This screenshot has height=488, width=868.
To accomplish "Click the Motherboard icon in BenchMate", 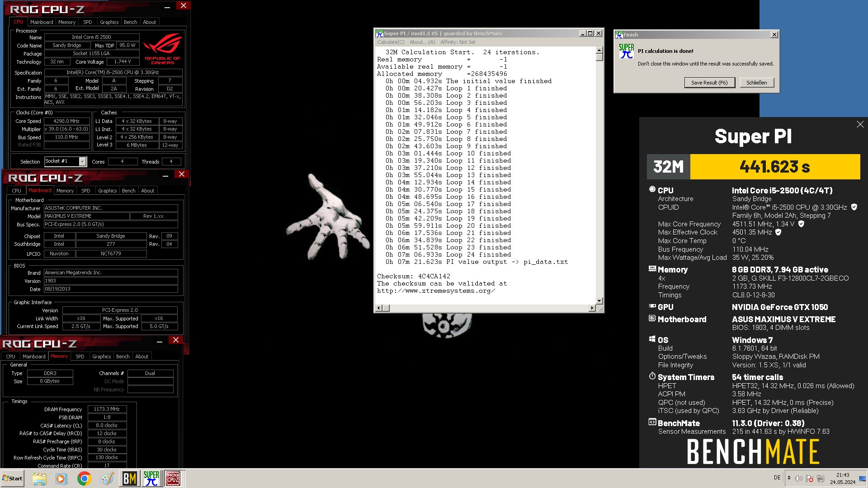I will [652, 319].
